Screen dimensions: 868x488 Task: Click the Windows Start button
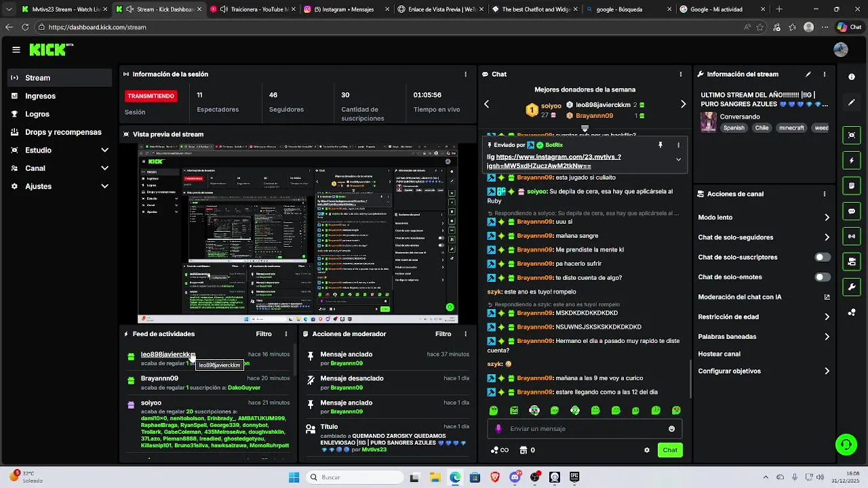tap(294, 477)
